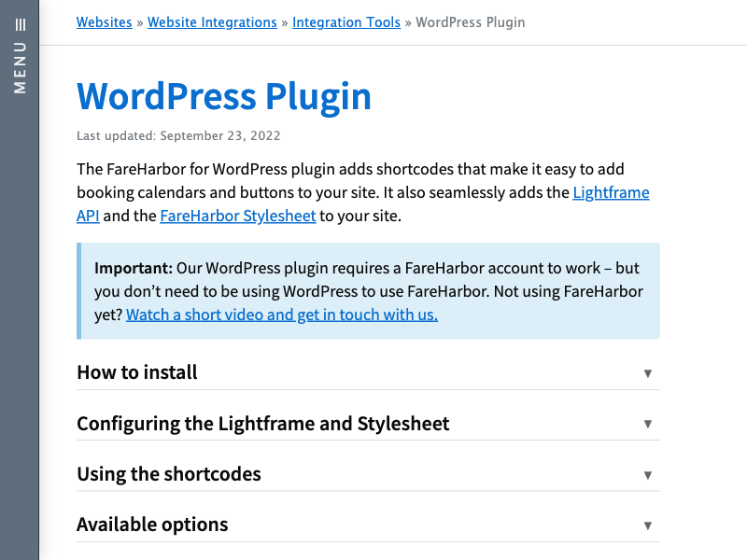Click the bold 'Important:' label
This screenshot has height=560, width=747.
click(x=134, y=268)
